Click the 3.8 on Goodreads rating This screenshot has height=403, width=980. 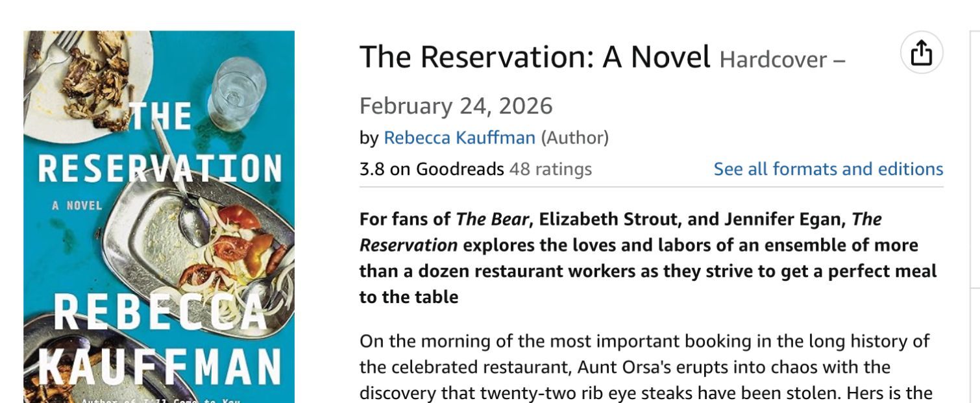click(x=432, y=169)
